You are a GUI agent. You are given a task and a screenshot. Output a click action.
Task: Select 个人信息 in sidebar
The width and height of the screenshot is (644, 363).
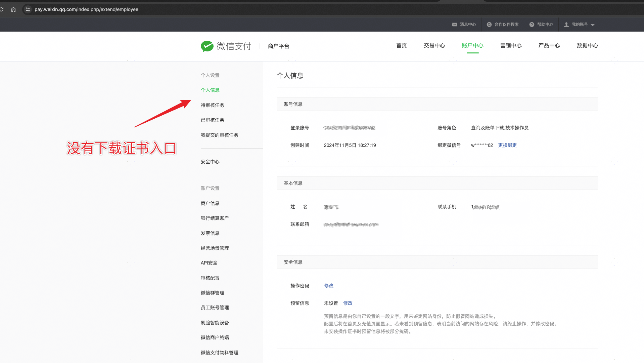coord(210,90)
